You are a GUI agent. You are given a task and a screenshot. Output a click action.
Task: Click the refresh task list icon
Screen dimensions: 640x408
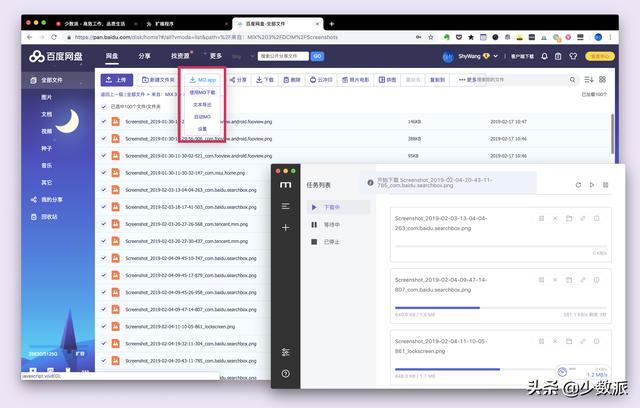tap(578, 185)
